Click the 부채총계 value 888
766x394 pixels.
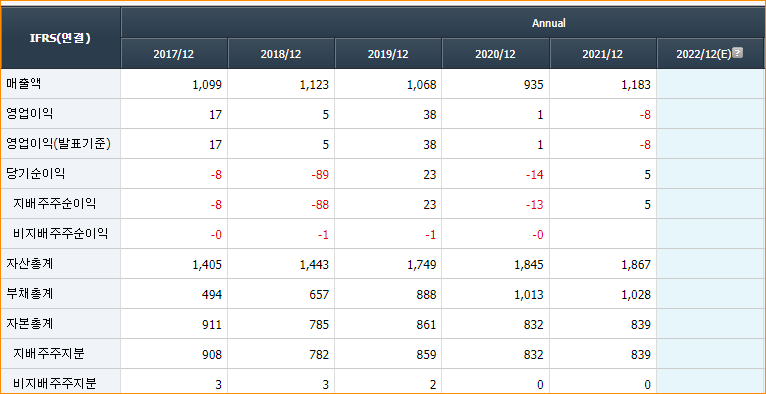[x=426, y=295]
